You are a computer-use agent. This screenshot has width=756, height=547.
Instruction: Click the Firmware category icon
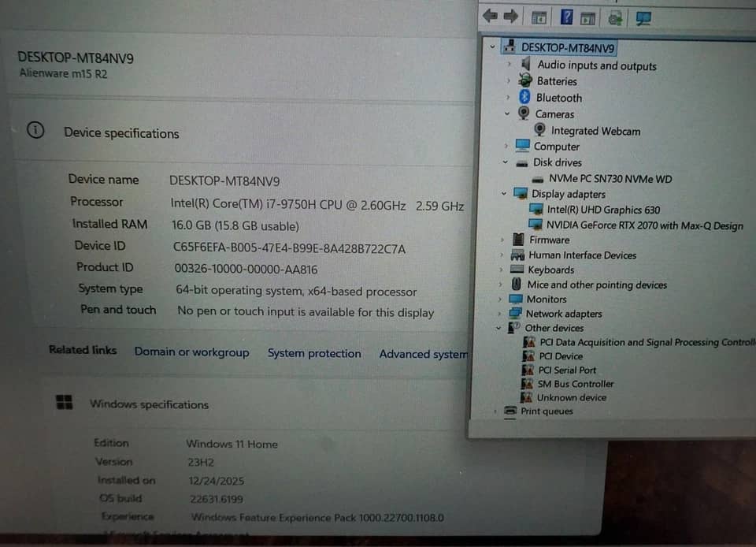(518, 239)
